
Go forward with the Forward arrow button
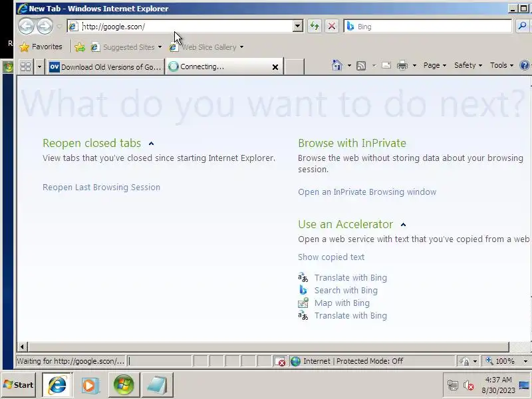[x=45, y=26]
